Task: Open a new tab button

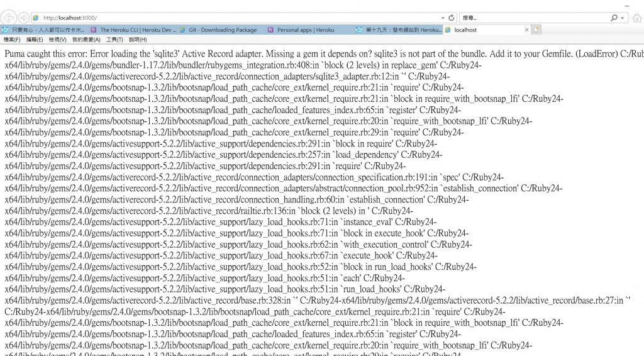Action: point(536,30)
